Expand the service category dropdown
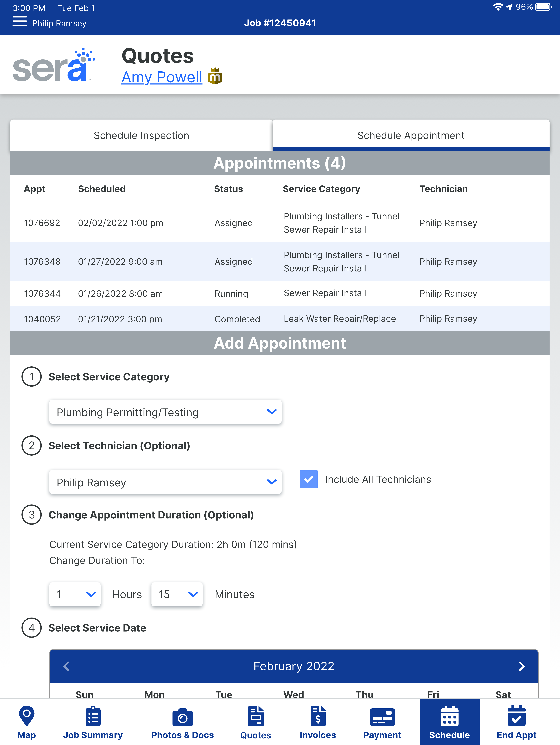The width and height of the screenshot is (560, 745). tap(165, 412)
